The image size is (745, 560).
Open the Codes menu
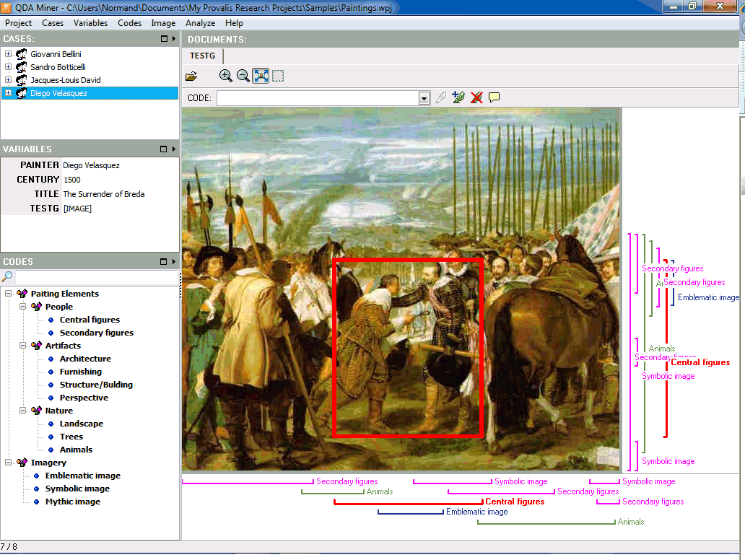tap(129, 23)
